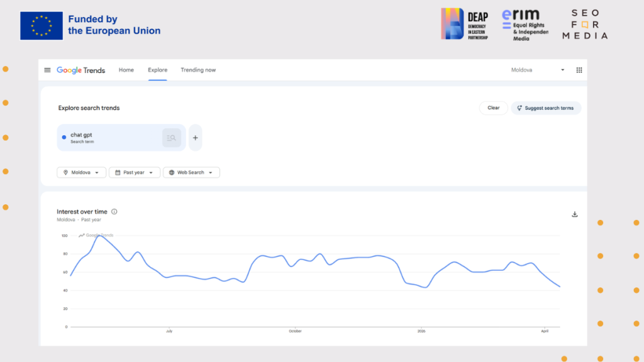644x362 pixels.
Task: Open the hamburger main menu
Action: click(47, 70)
